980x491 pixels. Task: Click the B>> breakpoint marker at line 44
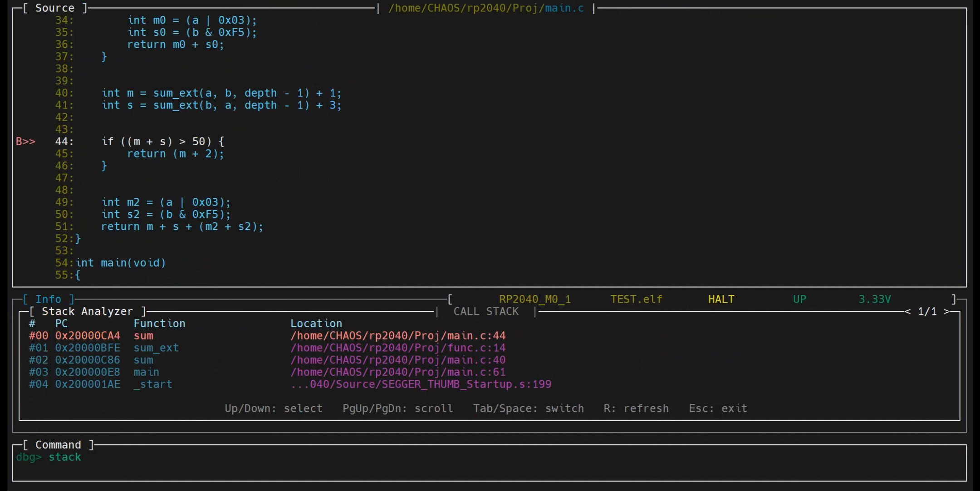point(25,142)
